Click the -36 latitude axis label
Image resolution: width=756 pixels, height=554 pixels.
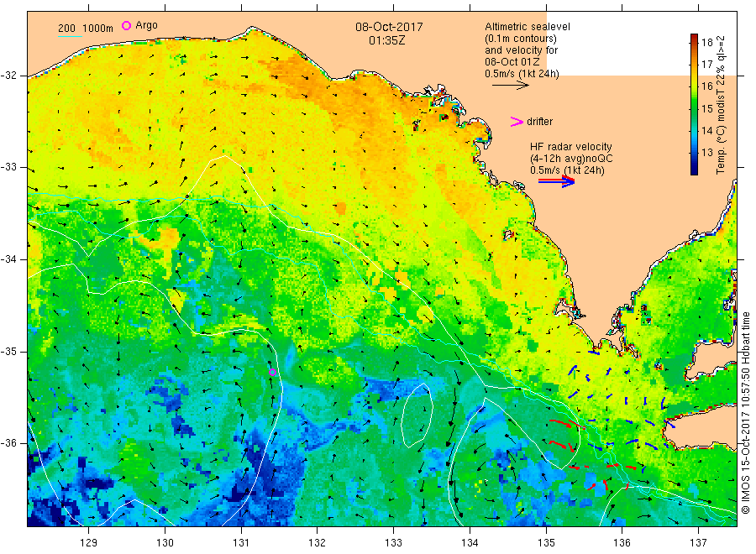pyautogui.click(x=8, y=443)
